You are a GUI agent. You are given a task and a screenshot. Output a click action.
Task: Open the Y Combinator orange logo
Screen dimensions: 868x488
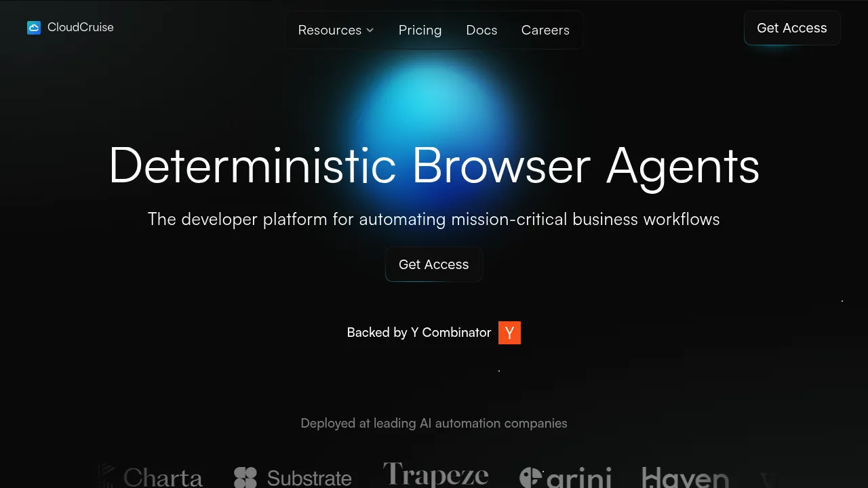(509, 333)
